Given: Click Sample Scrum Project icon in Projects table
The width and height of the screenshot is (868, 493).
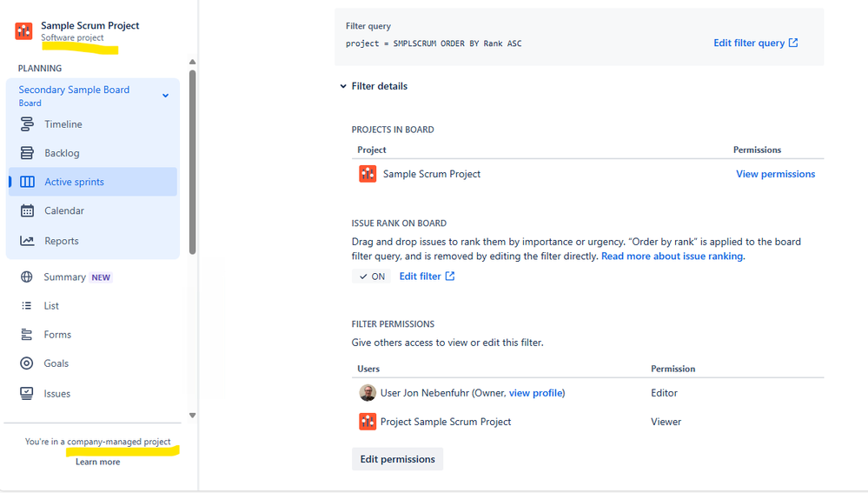Looking at the screenshot, I should point(368,174).
